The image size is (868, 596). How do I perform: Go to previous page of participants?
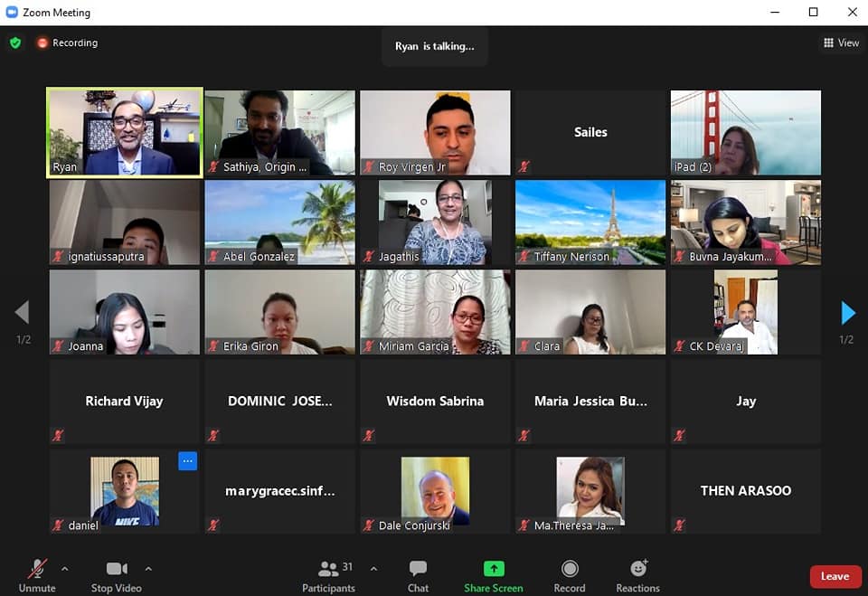[x=22, y=312]
